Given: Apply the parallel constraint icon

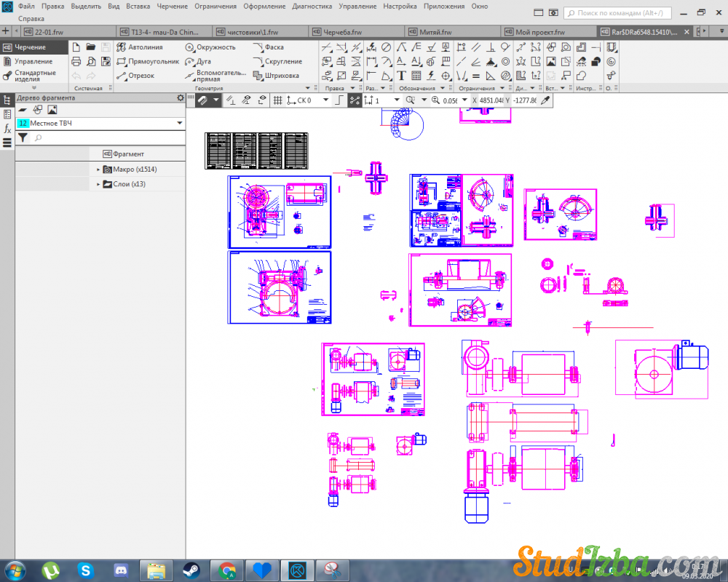Looking at the screenshot, I should tap(476, 47).
